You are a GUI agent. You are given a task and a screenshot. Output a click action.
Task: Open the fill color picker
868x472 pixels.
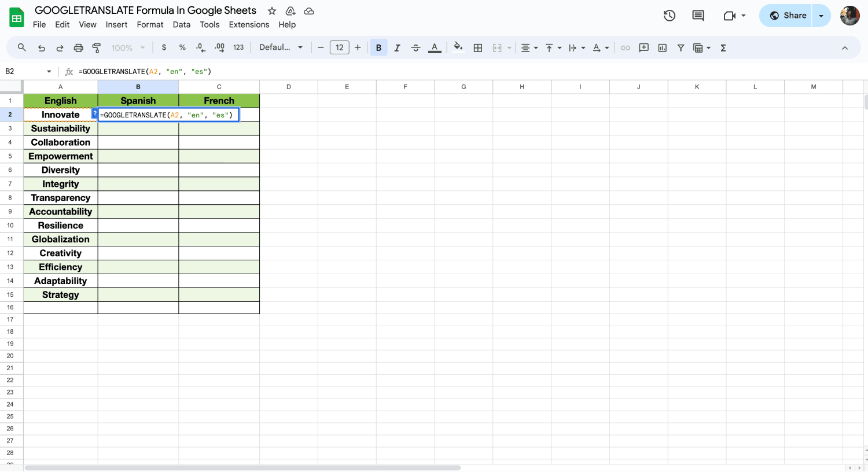[458, 48]
